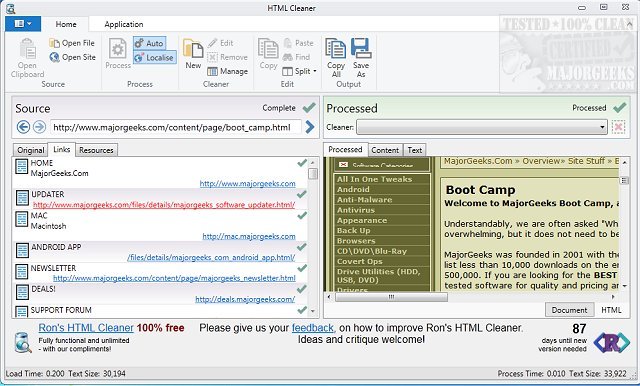This screenshot has height=386, width=640.
Task: Toggle the ANDROID APP row checkmark
Action: pos(302,247)
